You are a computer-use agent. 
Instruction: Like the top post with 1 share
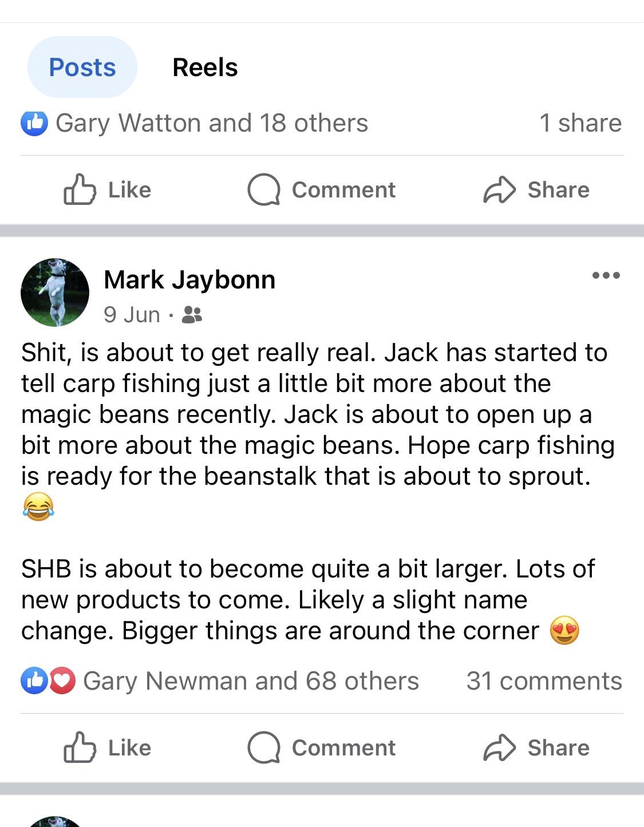pos(108,190)
